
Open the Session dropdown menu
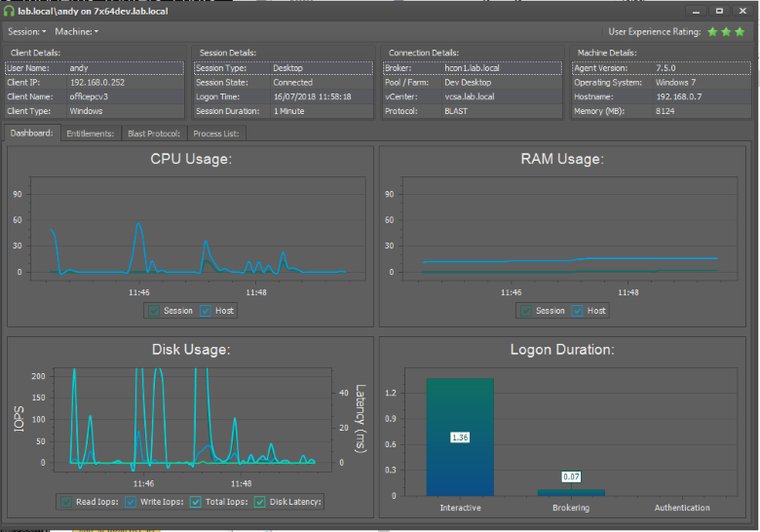[26, 32]
